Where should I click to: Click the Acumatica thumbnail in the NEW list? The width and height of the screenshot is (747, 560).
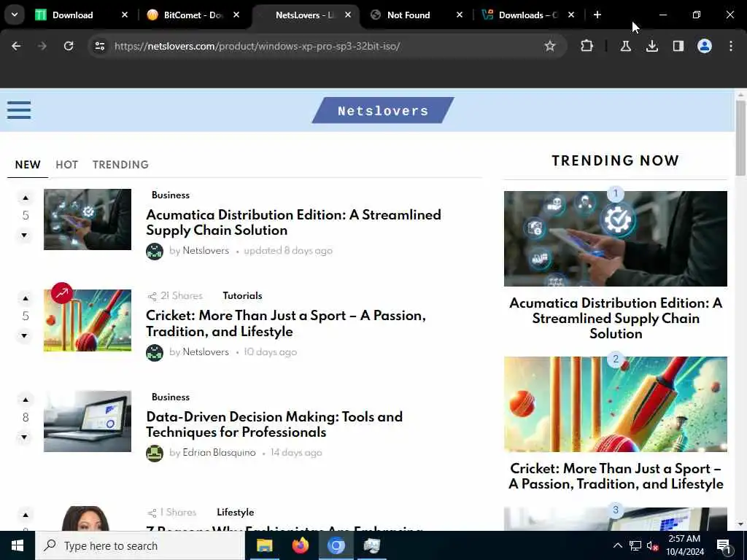point(88,219)
